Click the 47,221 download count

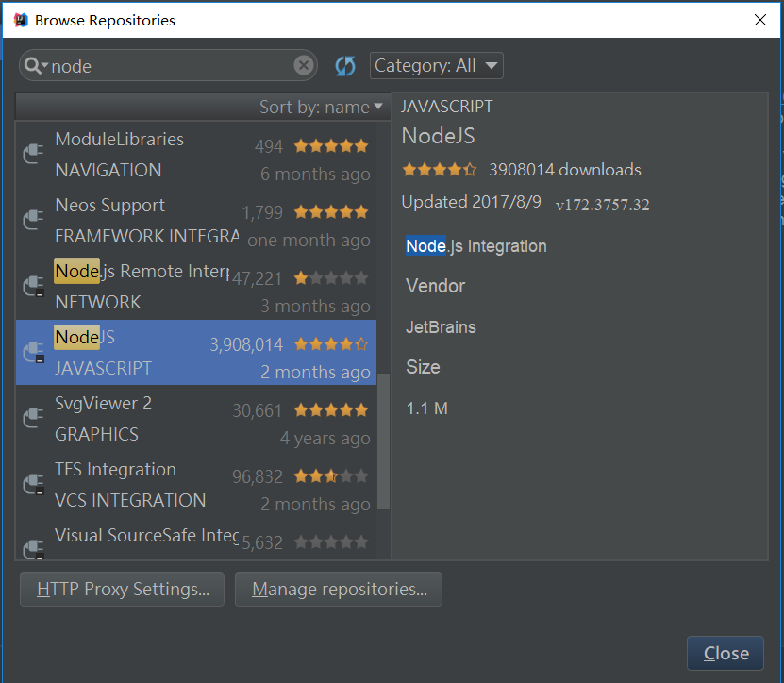pyautogui.click(x=257, y=278)
